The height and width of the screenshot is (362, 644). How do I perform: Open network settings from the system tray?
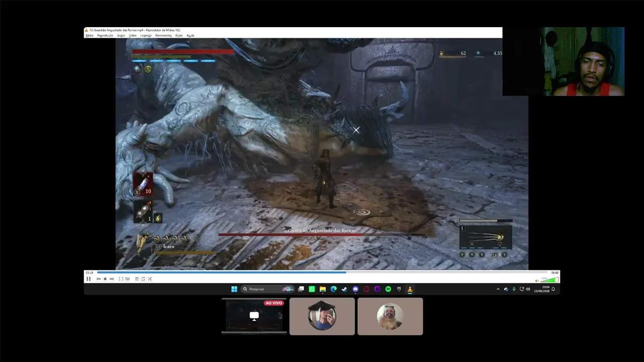[x=521, y=289]
